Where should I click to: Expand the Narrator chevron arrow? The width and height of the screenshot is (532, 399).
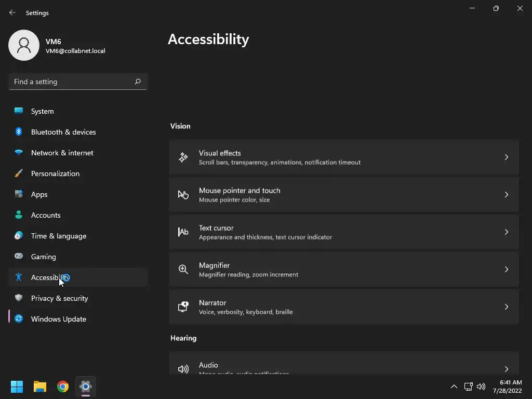coord(506,307)
